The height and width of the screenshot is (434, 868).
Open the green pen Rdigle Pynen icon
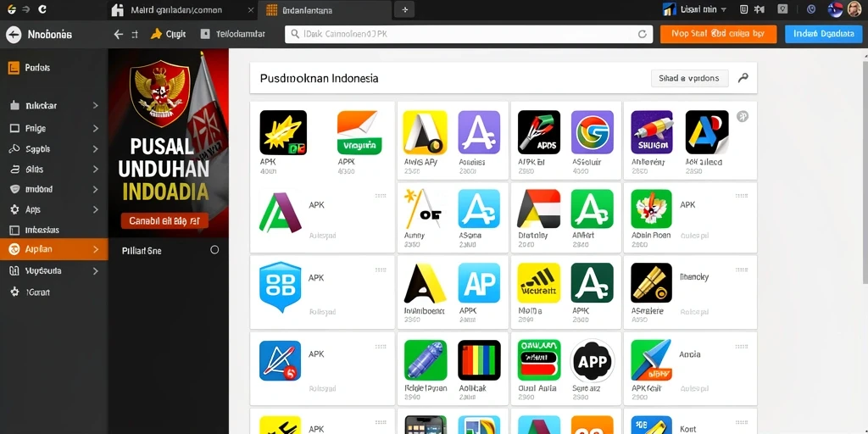tap(425, 359)
